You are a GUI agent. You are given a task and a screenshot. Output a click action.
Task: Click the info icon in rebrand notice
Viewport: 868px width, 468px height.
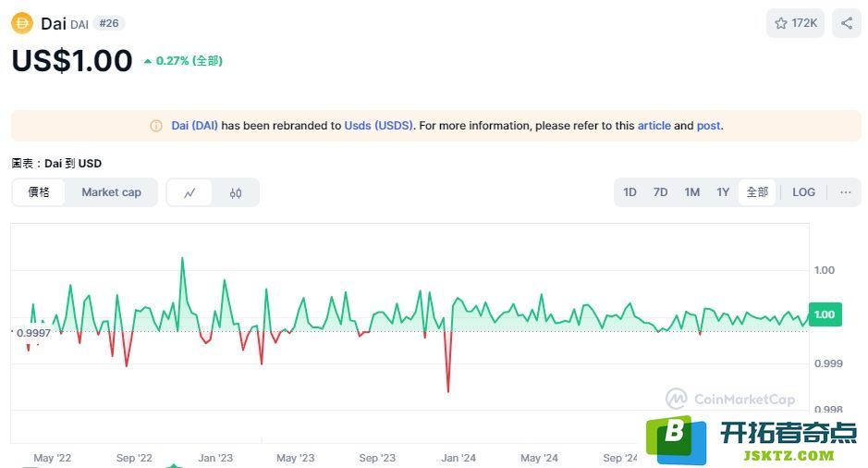(156, 126)
